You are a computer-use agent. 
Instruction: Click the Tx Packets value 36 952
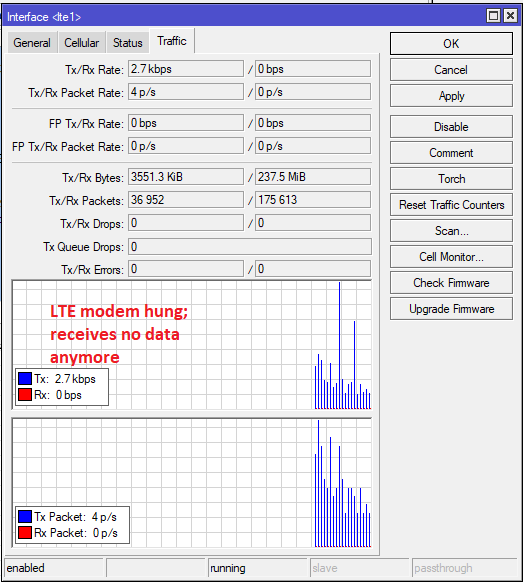pyautogui.click(x=186, y=200)
